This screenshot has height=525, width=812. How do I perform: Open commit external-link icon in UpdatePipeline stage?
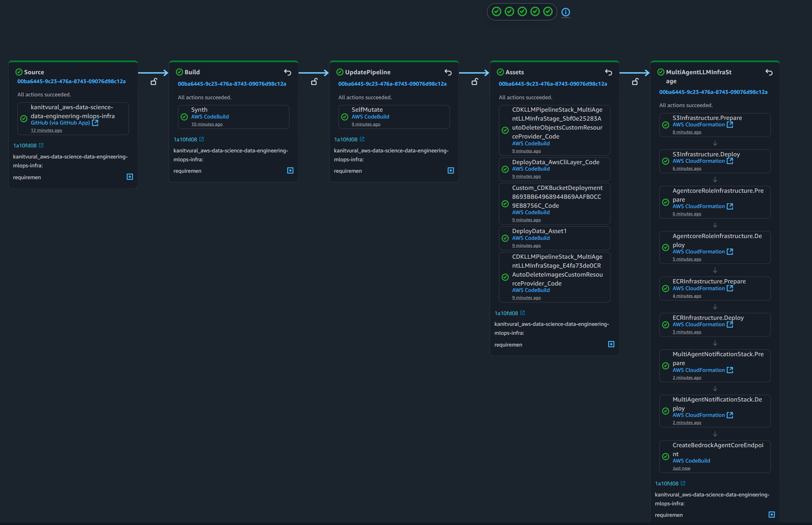click(x=362, y=139)
